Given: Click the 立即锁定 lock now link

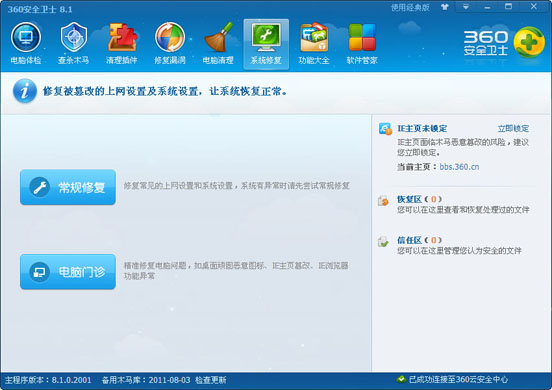Looking at the screenshot, I should pos(513,128).
